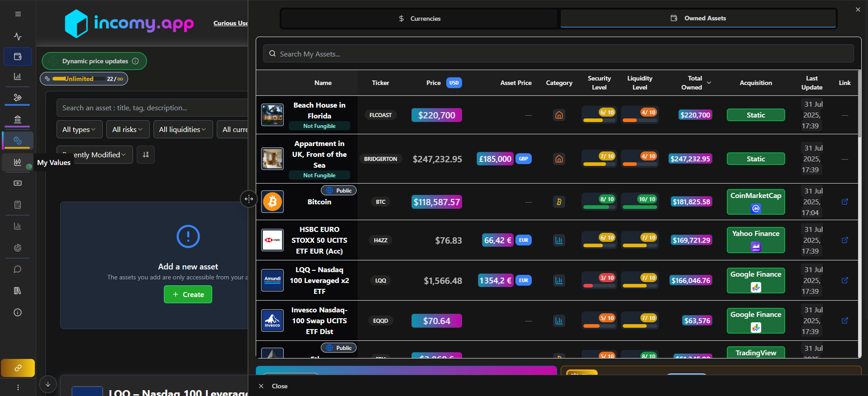The image size is (868, 396).
Task: Sort by the Acquisition column header
Action: click(x=756, y=83)
